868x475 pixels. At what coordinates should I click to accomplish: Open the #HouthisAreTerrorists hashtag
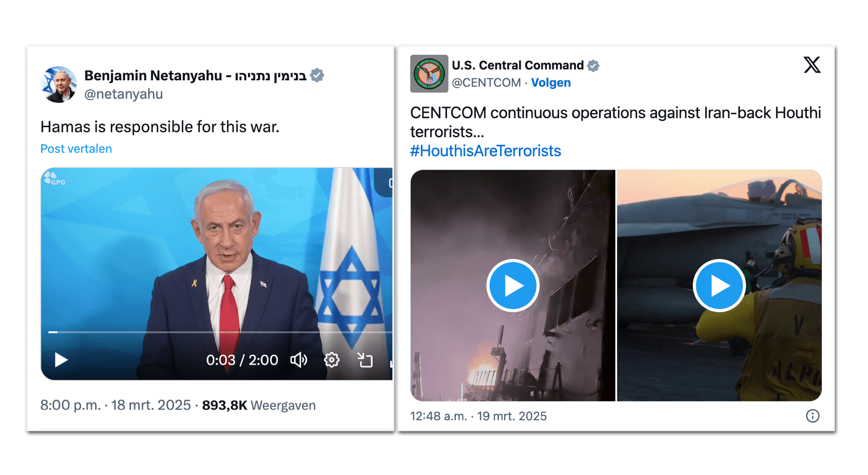pos(485,151)
